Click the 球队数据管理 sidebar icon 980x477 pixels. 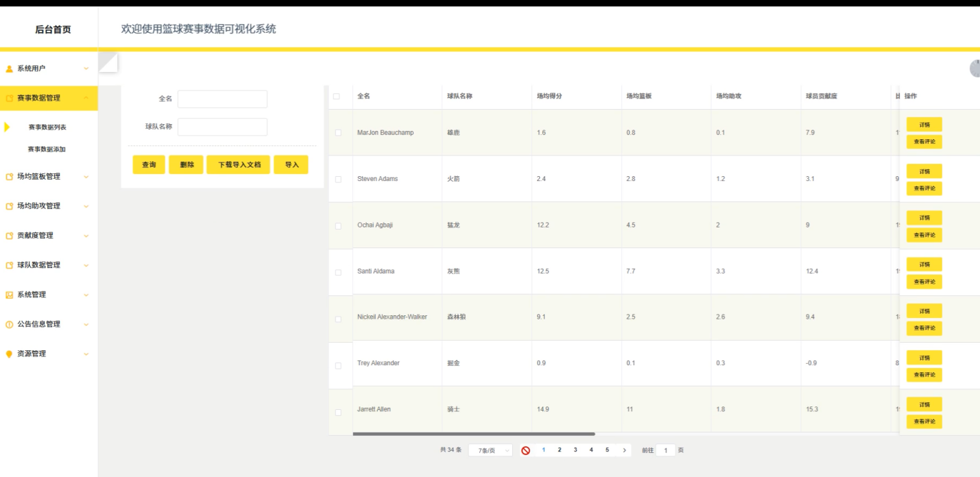tap(10, 265)
